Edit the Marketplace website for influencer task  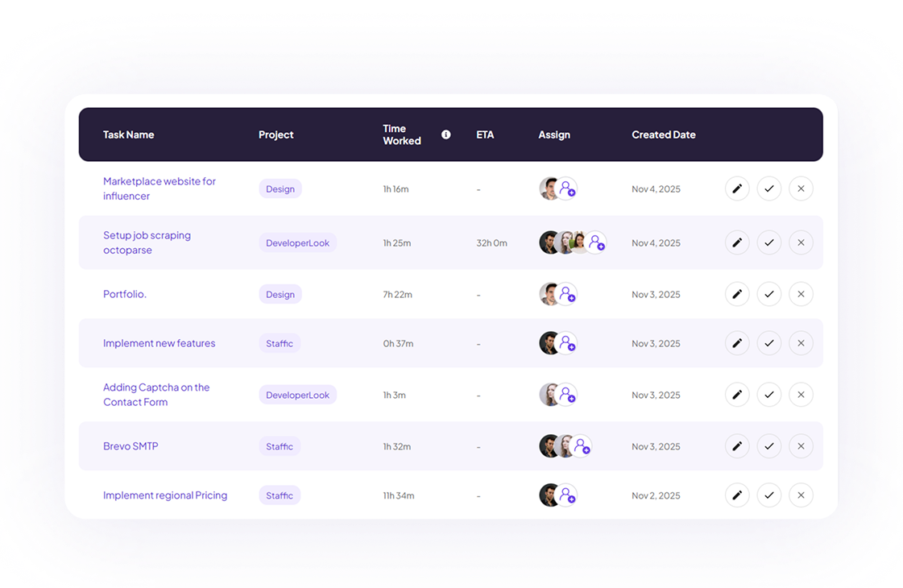click(x=737, y=188)
